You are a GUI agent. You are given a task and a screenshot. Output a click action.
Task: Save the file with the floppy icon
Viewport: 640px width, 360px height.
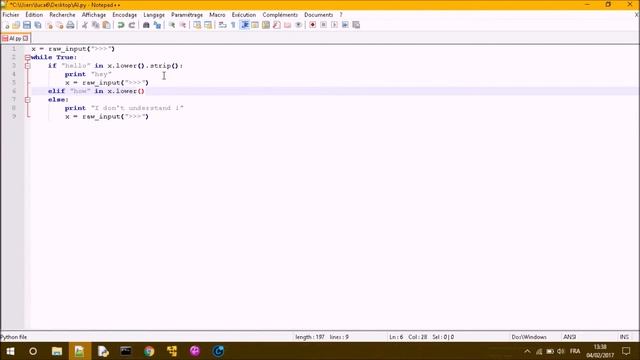(27, 25)
